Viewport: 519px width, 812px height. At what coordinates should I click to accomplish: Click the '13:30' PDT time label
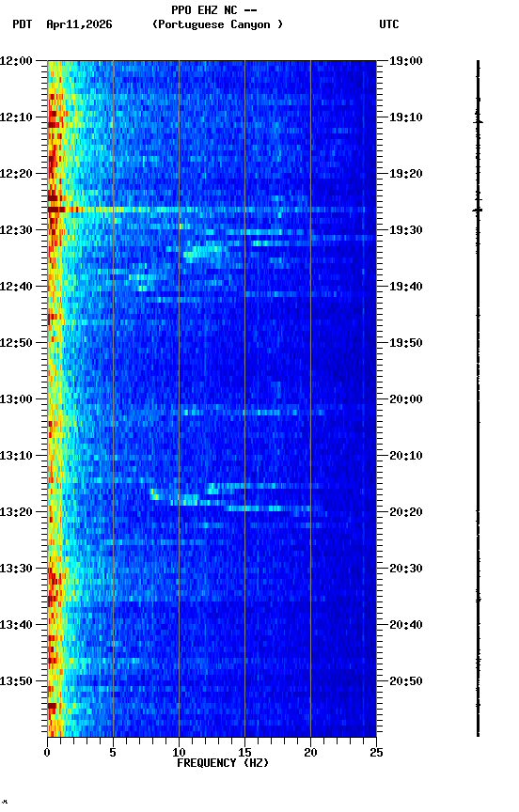(16, 569)
